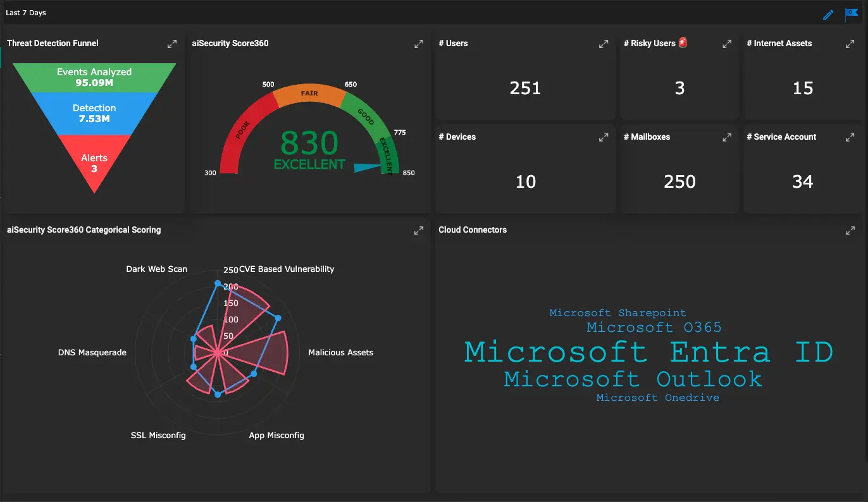The width and height of the screenshot is (868, 502).
Task: Click the Dark Web Scan radar label
Action: pos(157,269)
